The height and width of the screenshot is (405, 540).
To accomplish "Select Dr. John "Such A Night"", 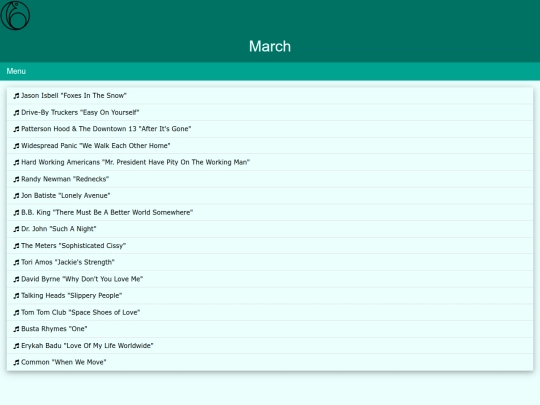I will coord(270,229).
